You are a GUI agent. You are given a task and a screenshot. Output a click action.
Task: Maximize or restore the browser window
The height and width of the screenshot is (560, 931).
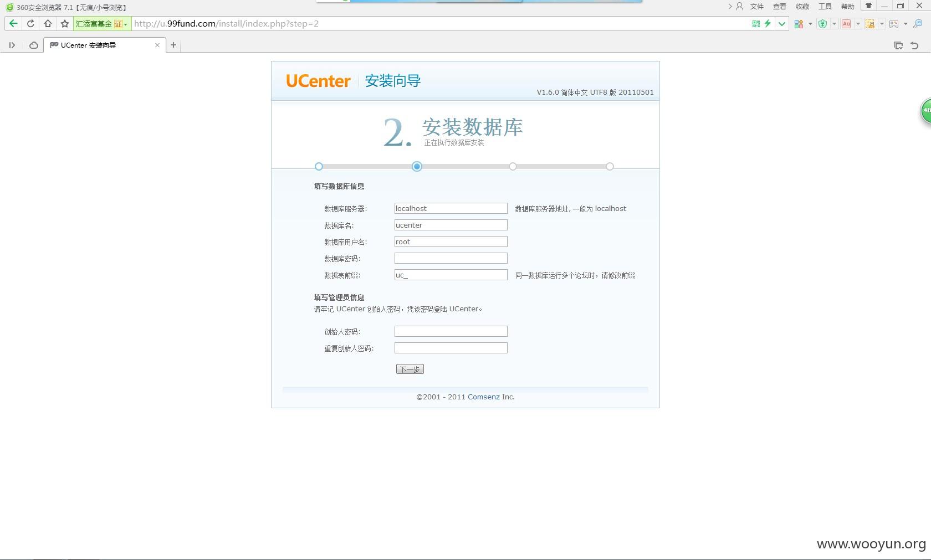(901, 6)
